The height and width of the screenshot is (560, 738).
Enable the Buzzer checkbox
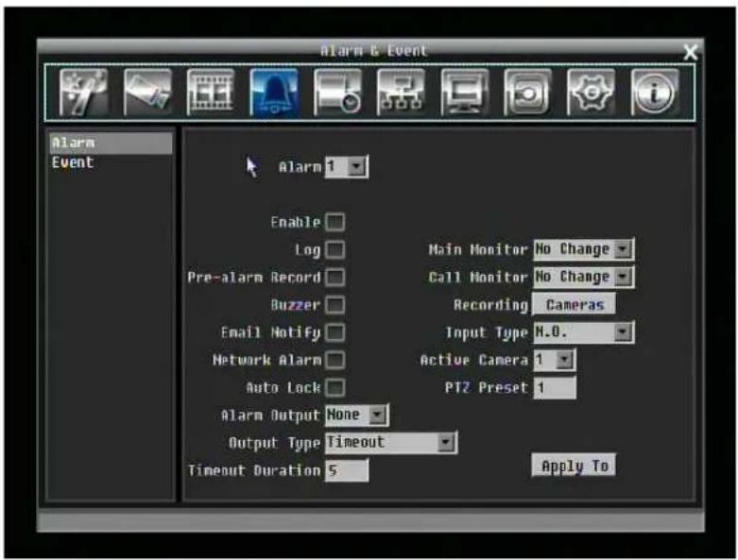[x=335, y=305]
